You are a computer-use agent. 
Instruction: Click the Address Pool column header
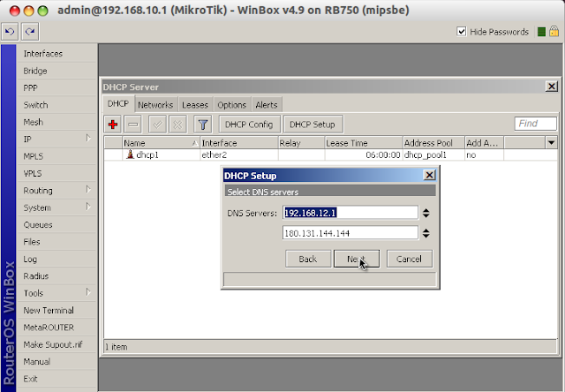[x=433, y=143]
